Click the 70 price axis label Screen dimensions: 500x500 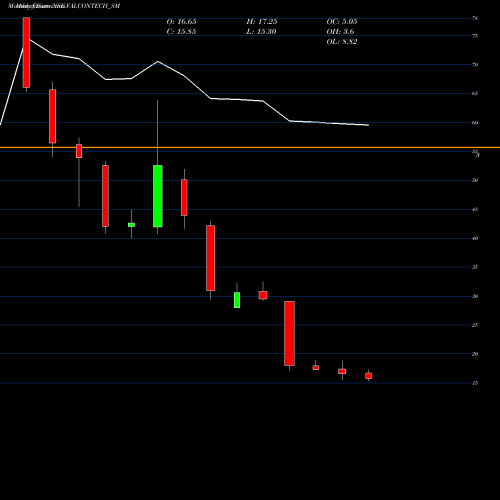pyautogui.click(x=475, y=65)
